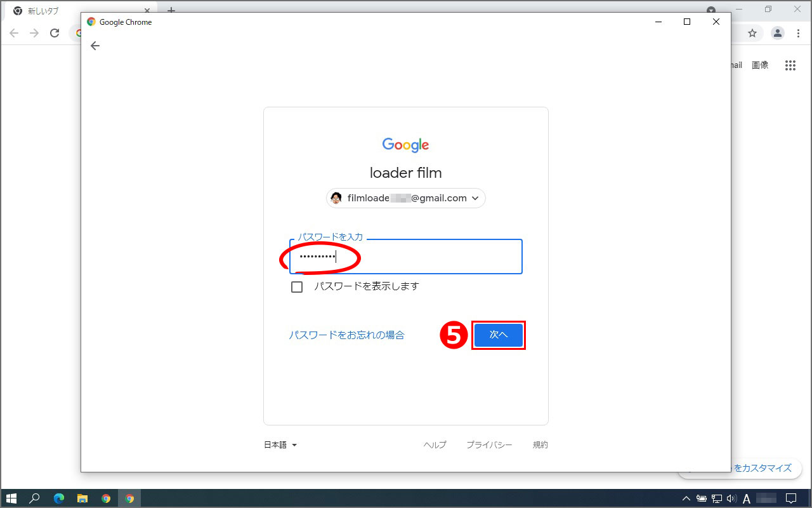
Task: Click the IME 'A' input indicator
Action: pos(747,498)
